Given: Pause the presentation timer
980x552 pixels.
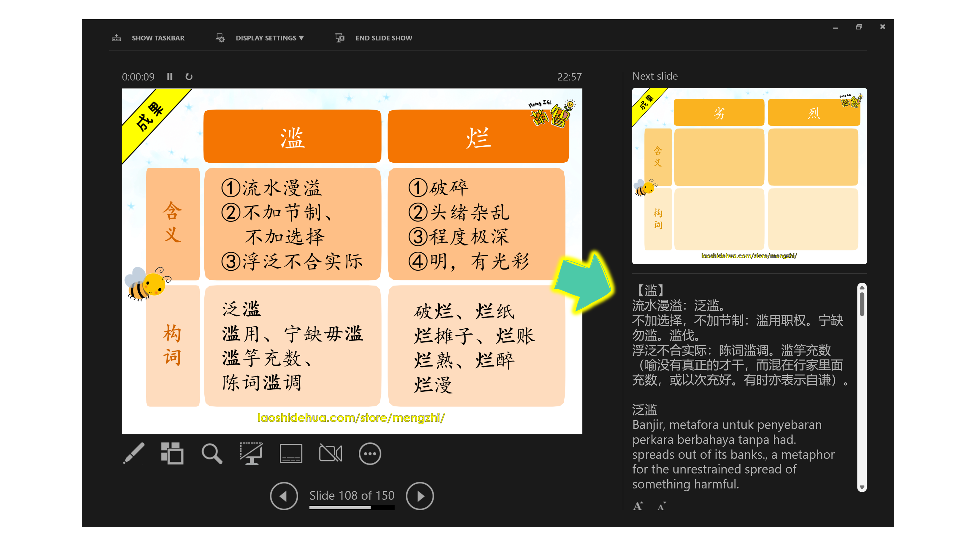Looking at the screenshot, I should (x=170, y=77).
